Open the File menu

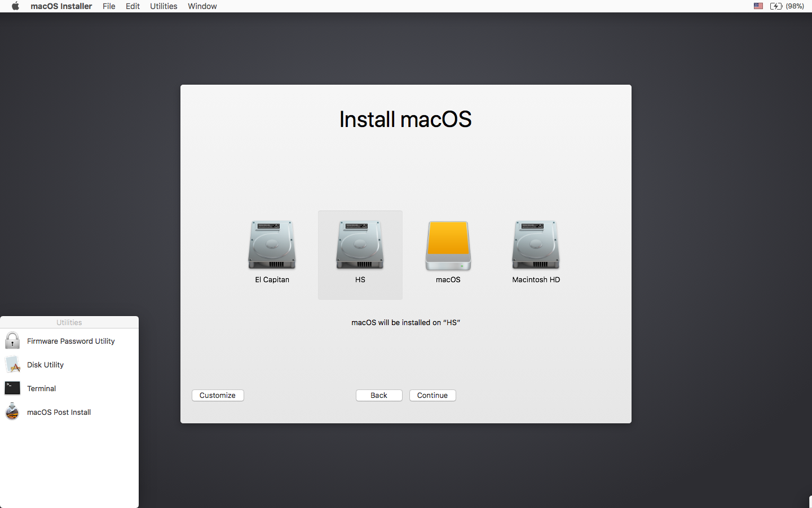pos(109,6)
